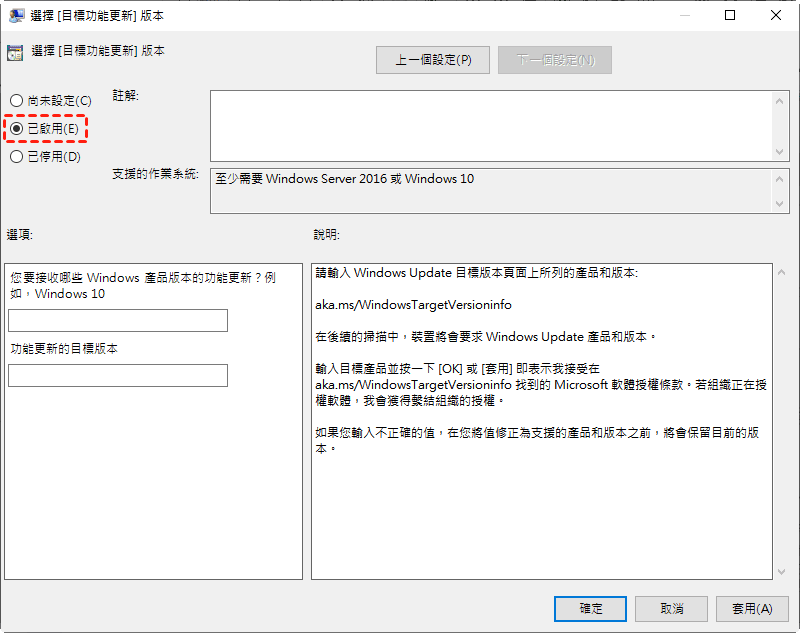Choose the 已停用(D) radio option

17,157
